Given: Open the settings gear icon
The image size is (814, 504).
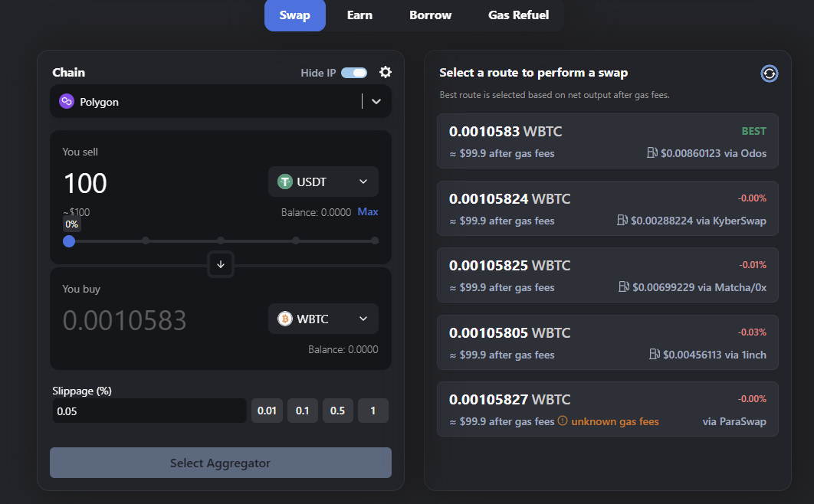Looking at the screenshot, I should point(386,72).
